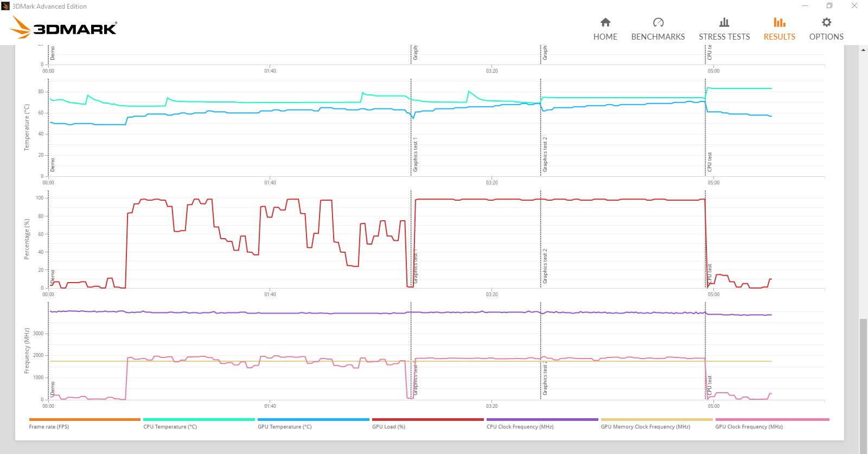Switch to the STRESS TESTS tab label
The image size is (868, 454).
pos(724,37)
